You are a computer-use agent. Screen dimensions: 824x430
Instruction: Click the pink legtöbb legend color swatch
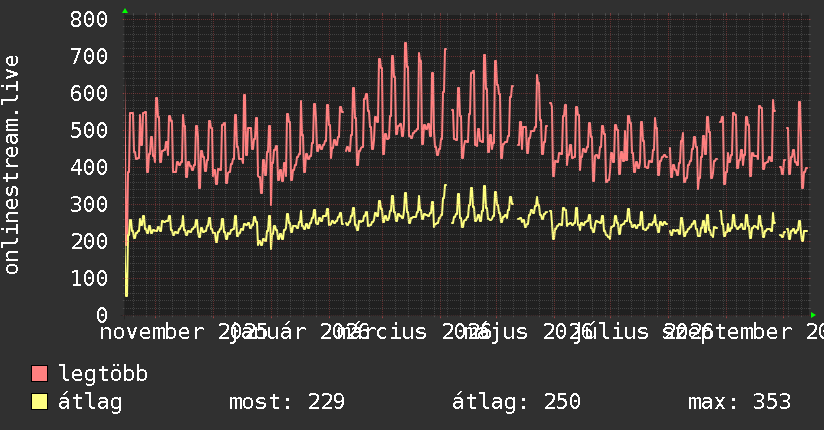click(39, 374)
